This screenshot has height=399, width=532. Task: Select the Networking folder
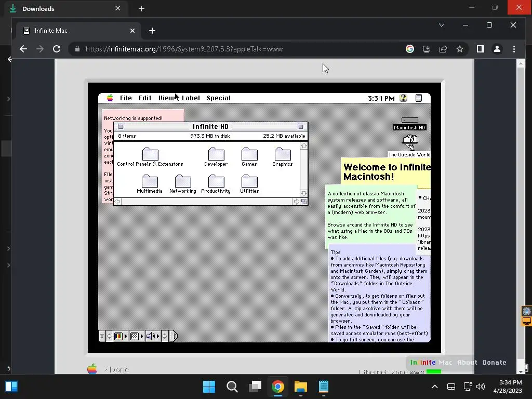point(183,184)
